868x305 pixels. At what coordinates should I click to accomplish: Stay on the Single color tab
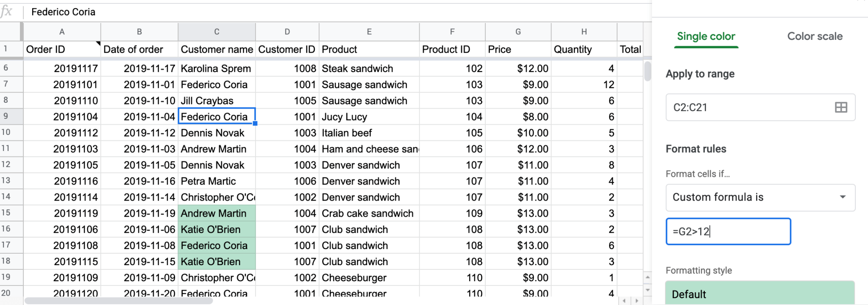point(705,36)
